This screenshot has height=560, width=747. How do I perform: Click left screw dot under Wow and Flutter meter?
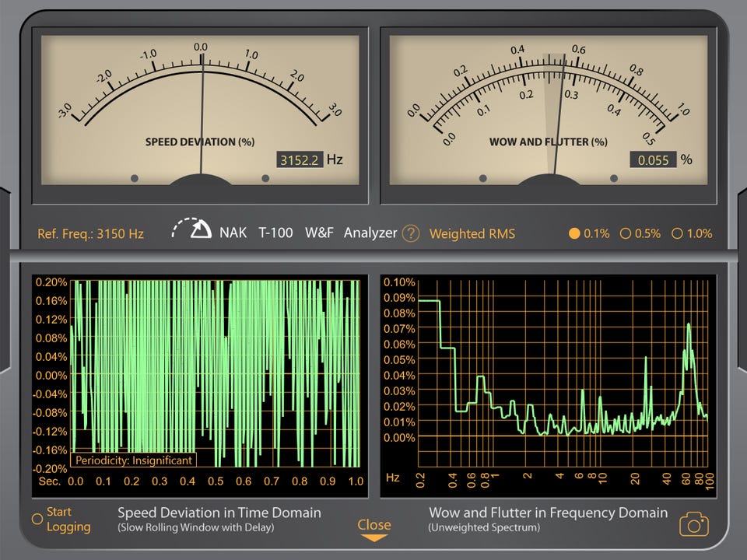483,178
